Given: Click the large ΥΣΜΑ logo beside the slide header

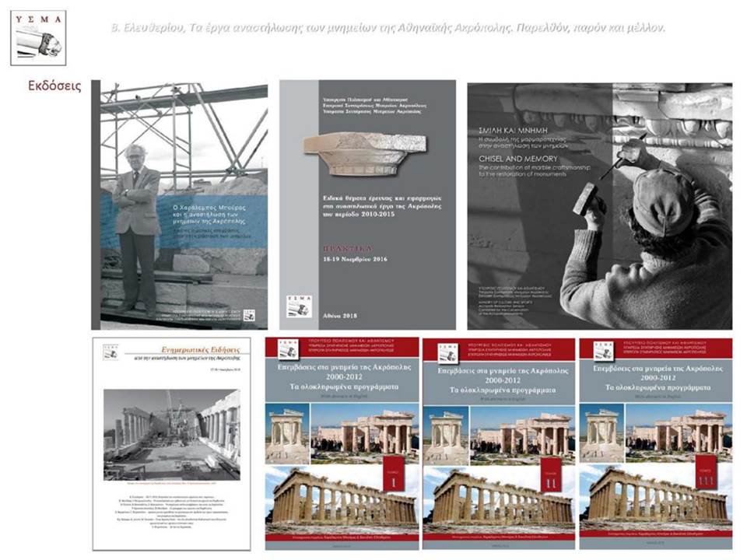Looking at the screenshot, I should coord(38,38).
